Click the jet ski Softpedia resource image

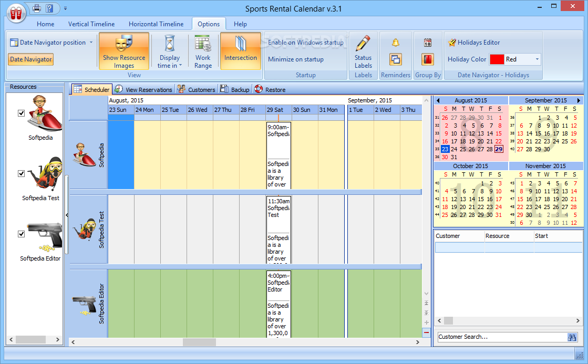pos(44,113)
